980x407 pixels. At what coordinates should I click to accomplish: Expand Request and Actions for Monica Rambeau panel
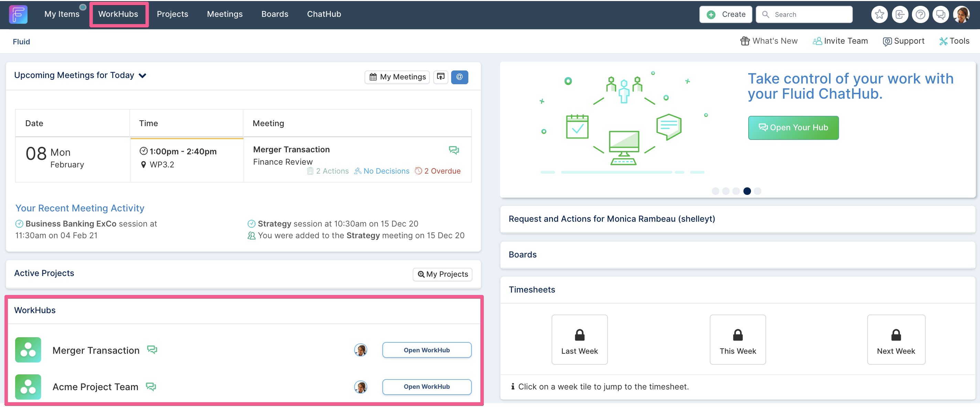point(737,219)
